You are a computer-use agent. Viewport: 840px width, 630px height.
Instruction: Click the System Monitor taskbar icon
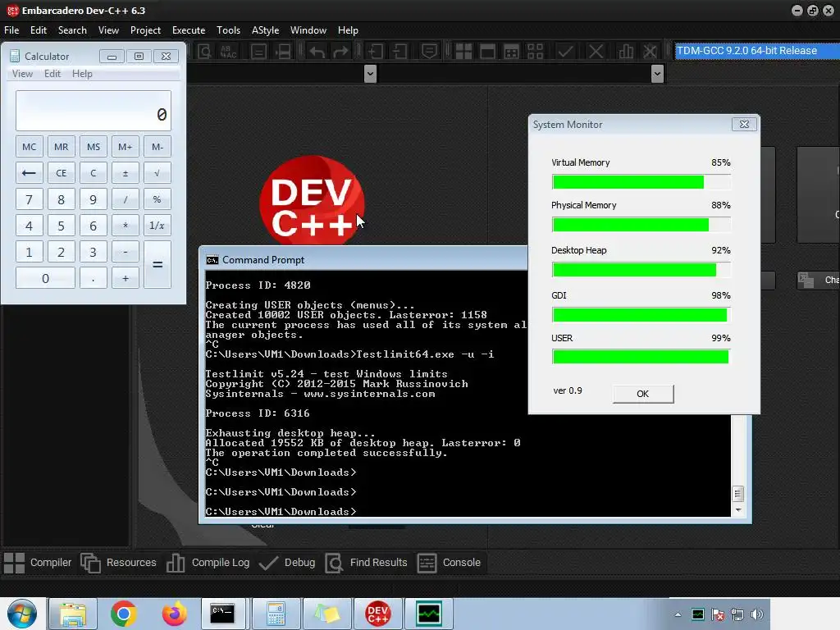[x=428, y=614]
